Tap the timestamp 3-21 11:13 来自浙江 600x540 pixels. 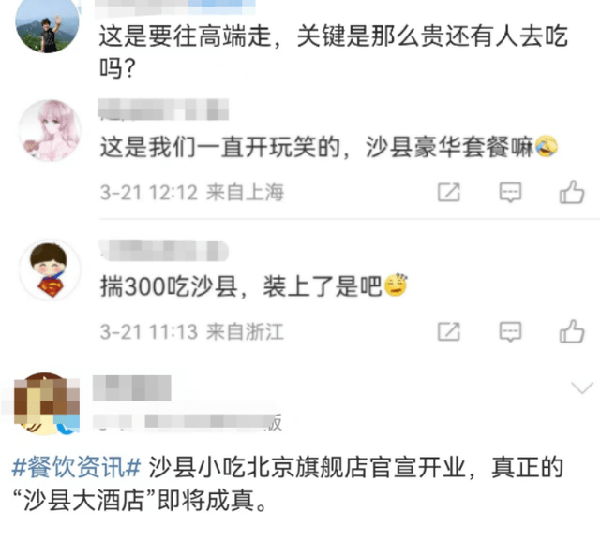click(x=192, y=331)
